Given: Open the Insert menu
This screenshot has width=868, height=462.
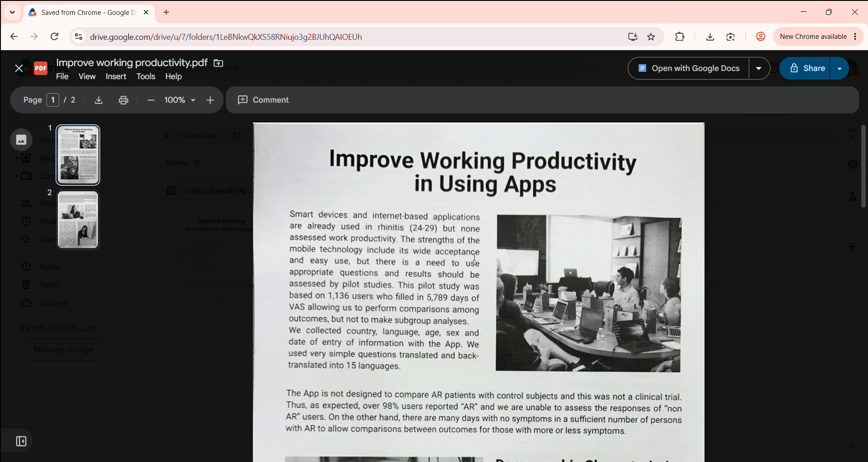Looking at the screenshot, I should pyautogui.click(x=116, y=76).
